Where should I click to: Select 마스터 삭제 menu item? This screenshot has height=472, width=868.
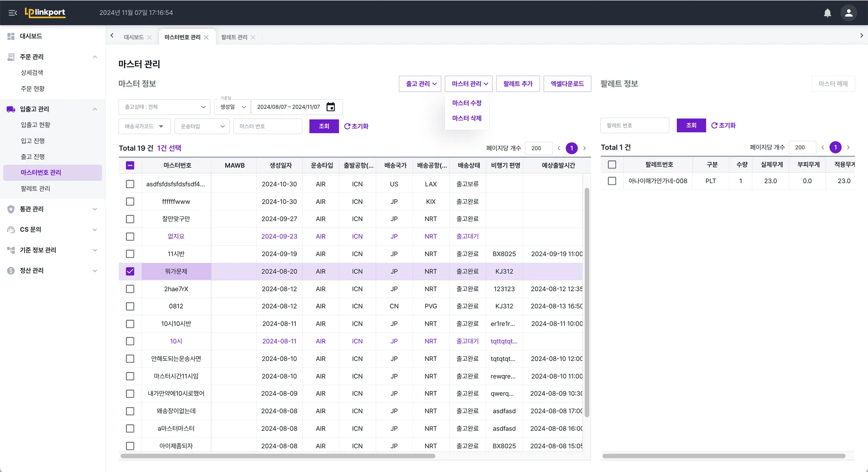point(467,118)
